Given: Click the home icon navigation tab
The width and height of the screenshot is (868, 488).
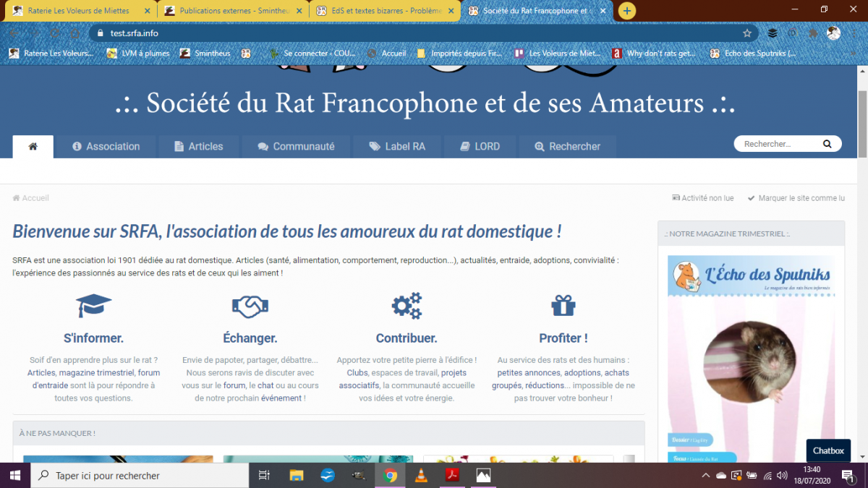Looking at the screenshot, I should click(x=33, y=147).
